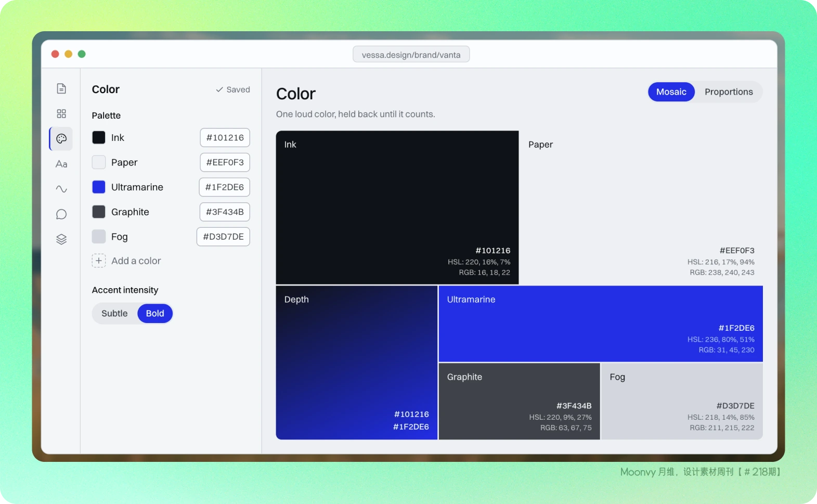
Task: Click the Ink color swatch in palette
Action: (99, 137)
